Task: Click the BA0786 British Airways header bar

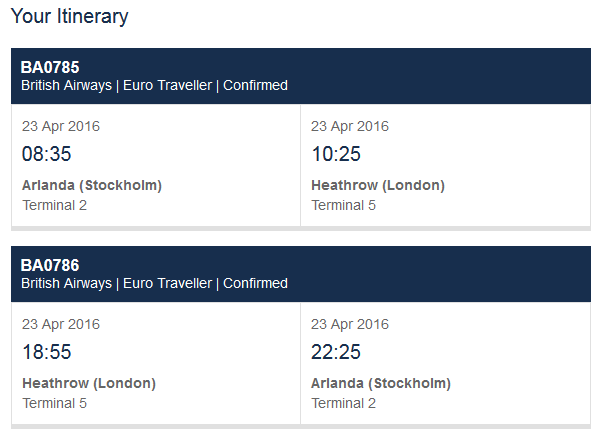Action: coord(301,274)
